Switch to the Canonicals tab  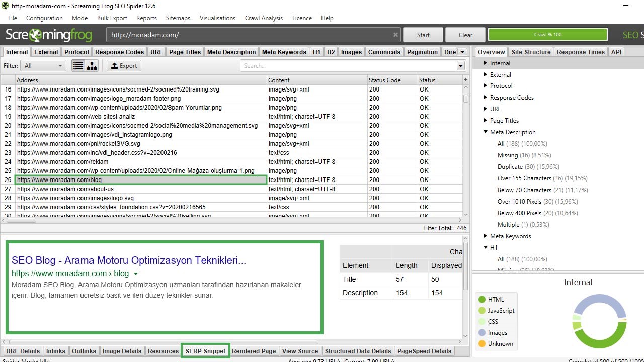[384, 52]
